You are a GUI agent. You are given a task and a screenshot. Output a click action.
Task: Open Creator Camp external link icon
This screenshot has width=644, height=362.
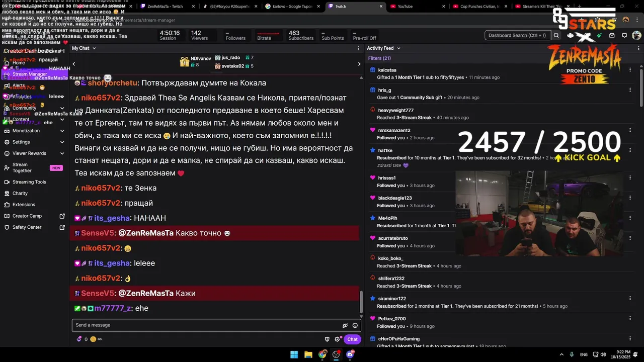[x=62, y=216]
